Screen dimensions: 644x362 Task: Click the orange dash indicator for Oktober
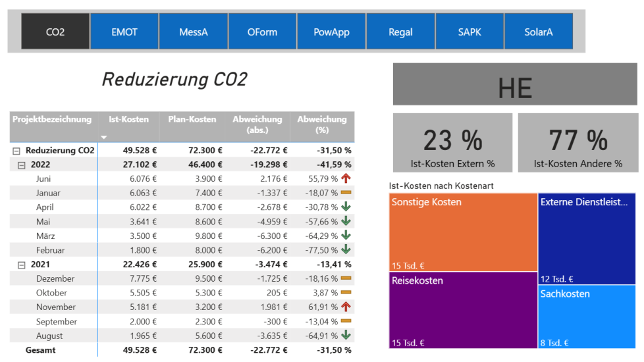pos(346,292)
